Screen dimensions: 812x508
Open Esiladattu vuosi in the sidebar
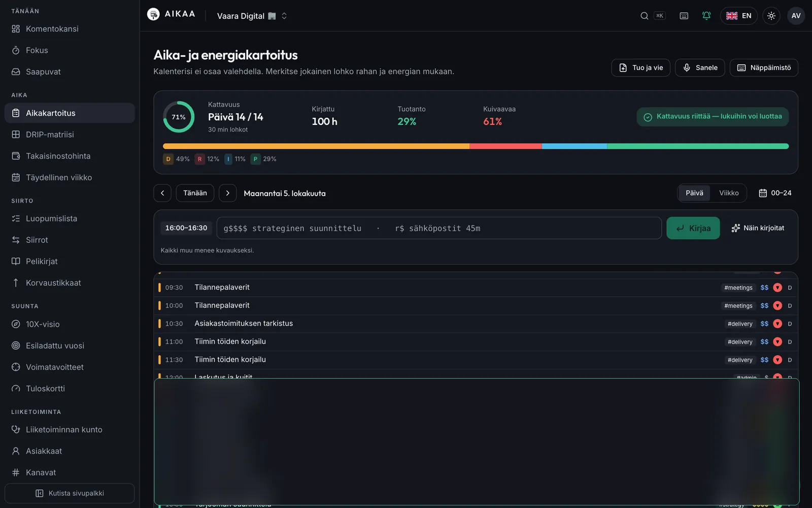[70, 345]
